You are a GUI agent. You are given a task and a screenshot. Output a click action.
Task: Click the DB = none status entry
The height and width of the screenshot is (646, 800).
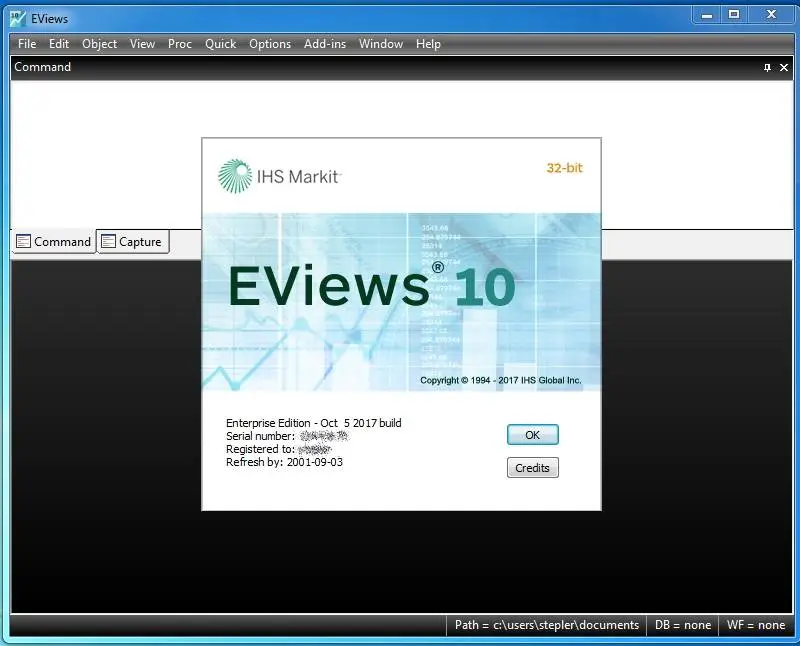[x=683, y=625]
